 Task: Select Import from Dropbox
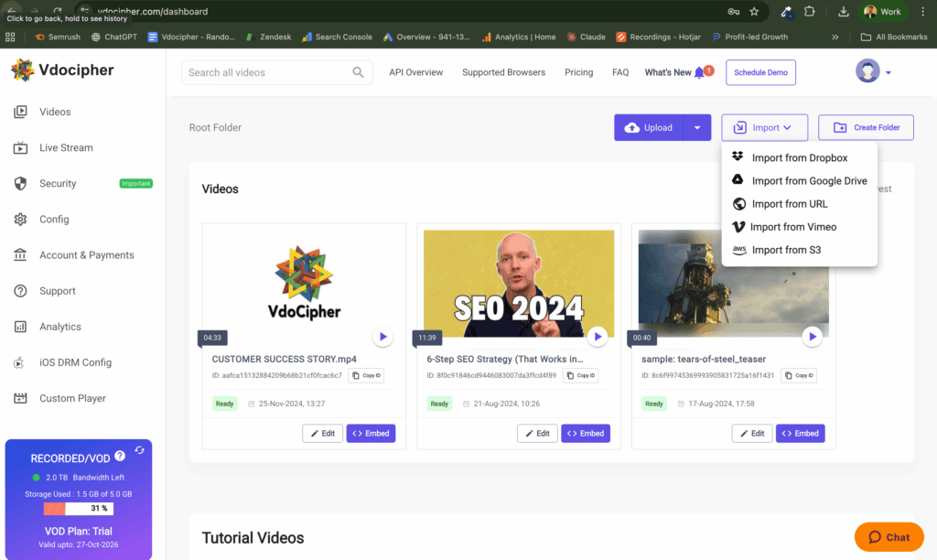coord(799,157)
